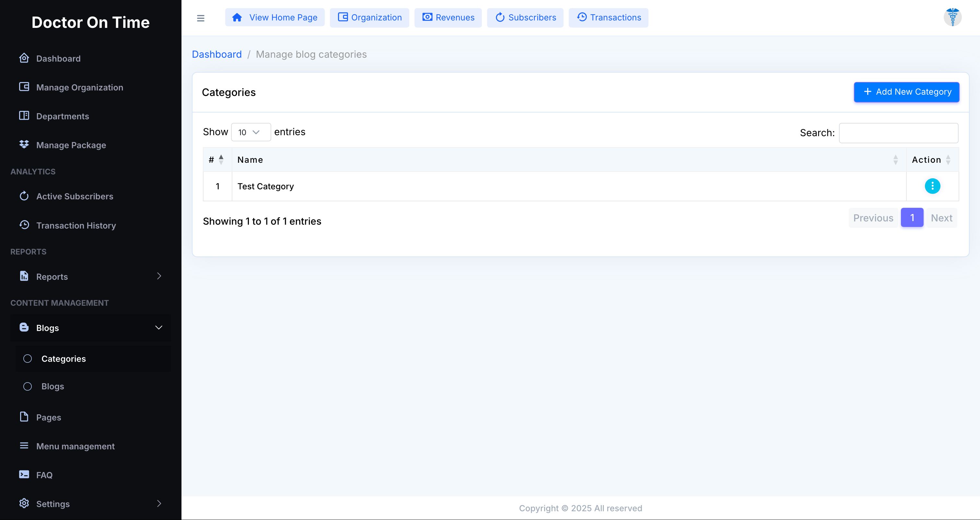Viewport: 980px width, 520px height.
Task: Click the caduceus profile avatar
Action: pos(952,17)
